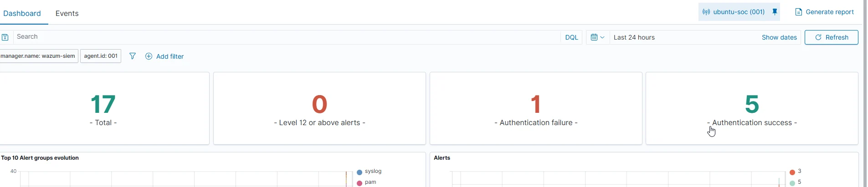
Task: Click the Show dates link
Action: tap(779, 37)
